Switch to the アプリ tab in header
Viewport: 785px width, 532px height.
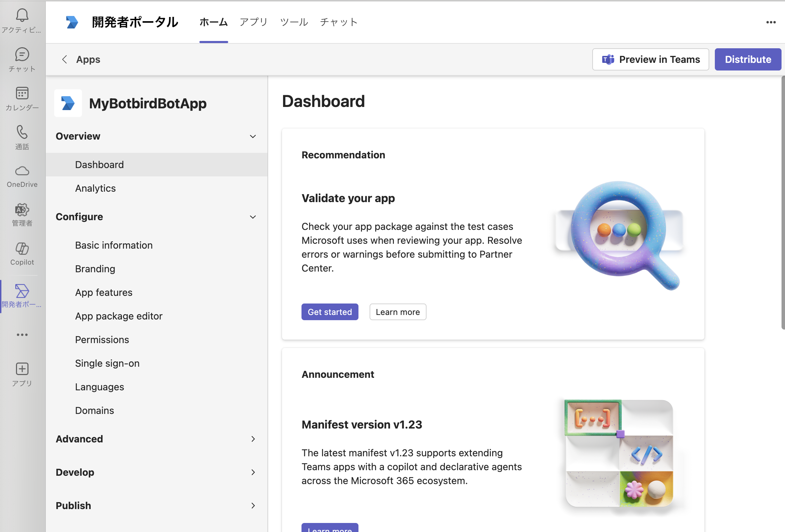tap(254, 22)
